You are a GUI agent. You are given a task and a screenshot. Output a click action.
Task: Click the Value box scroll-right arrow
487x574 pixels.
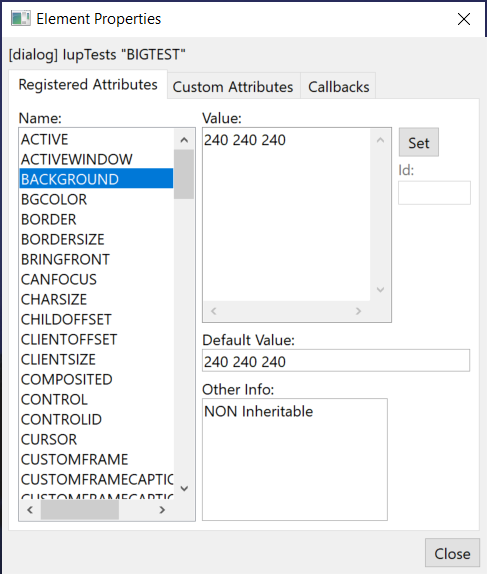[x=358, y=311]
